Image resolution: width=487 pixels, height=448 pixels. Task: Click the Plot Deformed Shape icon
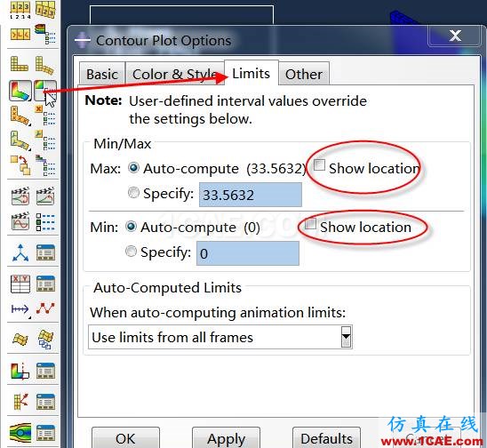(45, 65)
